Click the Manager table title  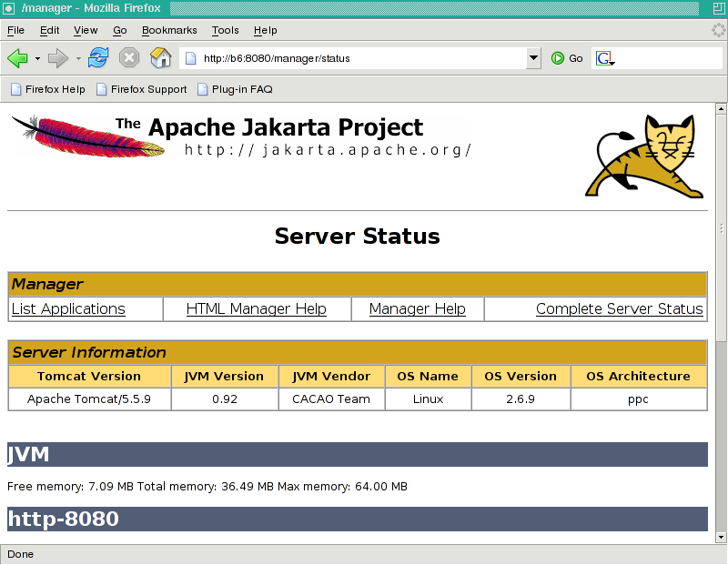click(x=47, y=284)
